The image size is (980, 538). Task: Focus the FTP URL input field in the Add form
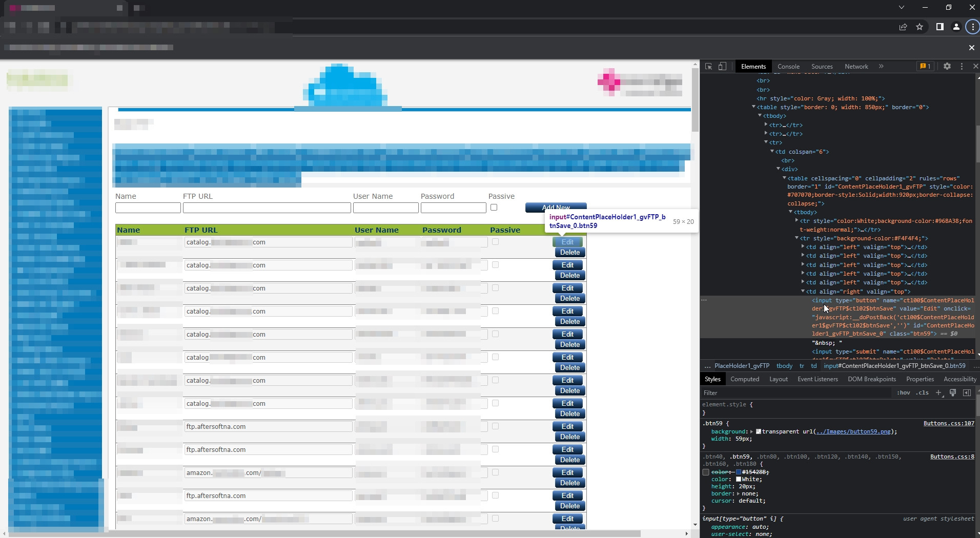(267, 208)
